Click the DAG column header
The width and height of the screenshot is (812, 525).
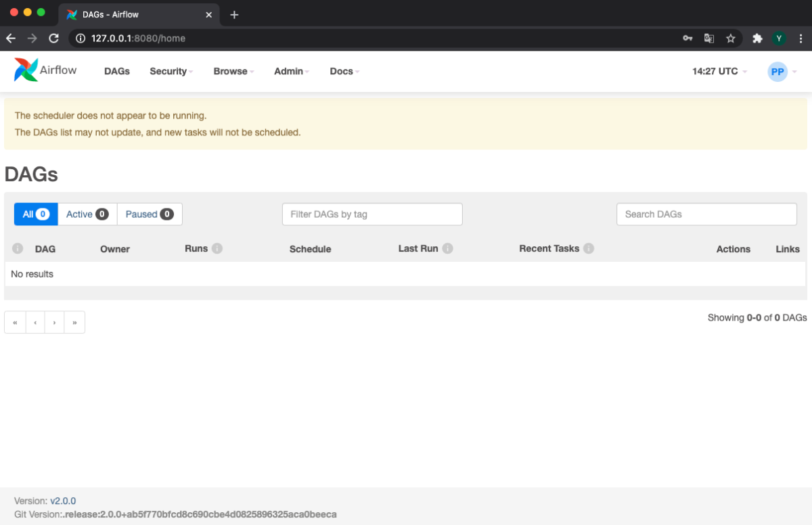point(45,249)
